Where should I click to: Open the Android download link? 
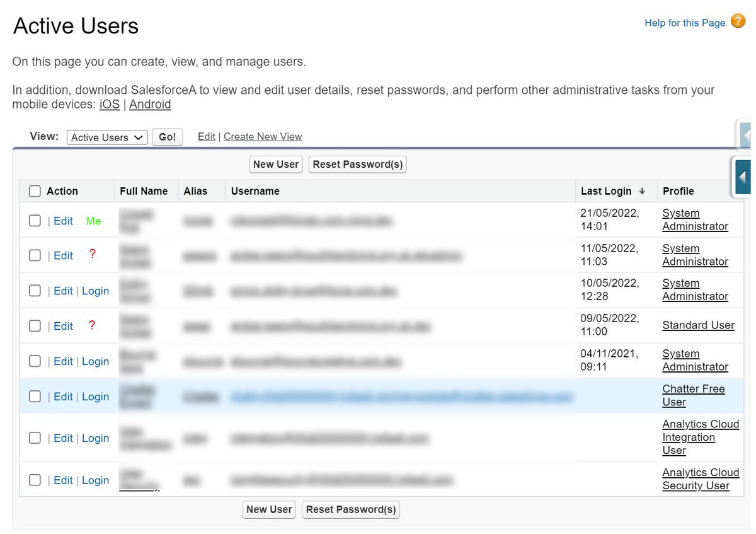point(150,104)
